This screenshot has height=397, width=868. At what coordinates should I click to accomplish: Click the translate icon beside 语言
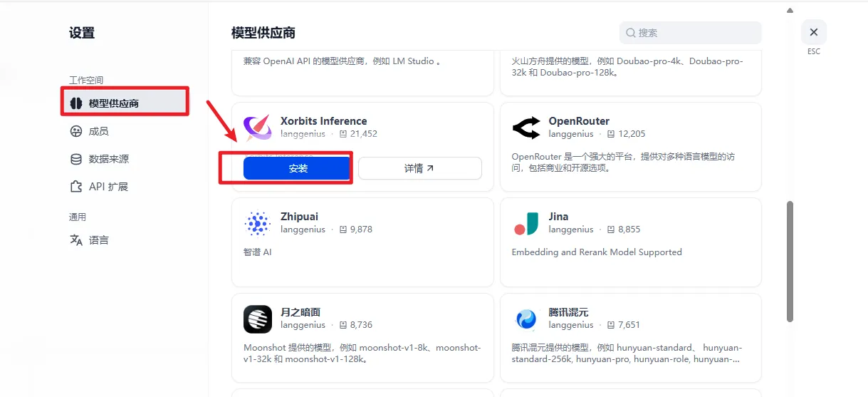(x=76, y=240)
